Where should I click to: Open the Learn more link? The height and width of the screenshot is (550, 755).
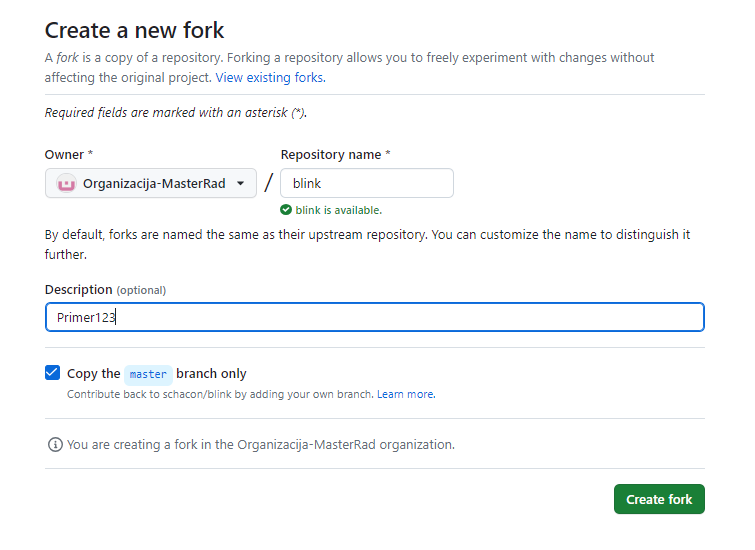click(406, 394)
